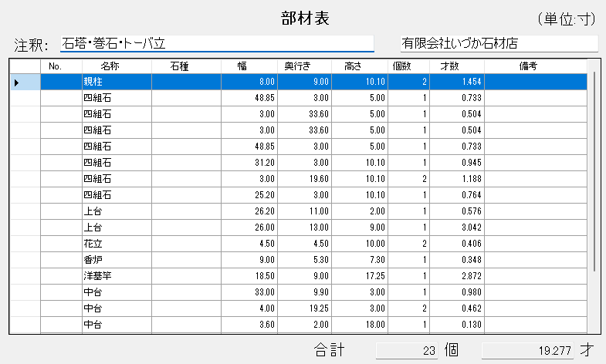Click the depth cell 13.00
The height and width of the screenshot is (364, 606).
pyautogui.click(x=305, y=228)
